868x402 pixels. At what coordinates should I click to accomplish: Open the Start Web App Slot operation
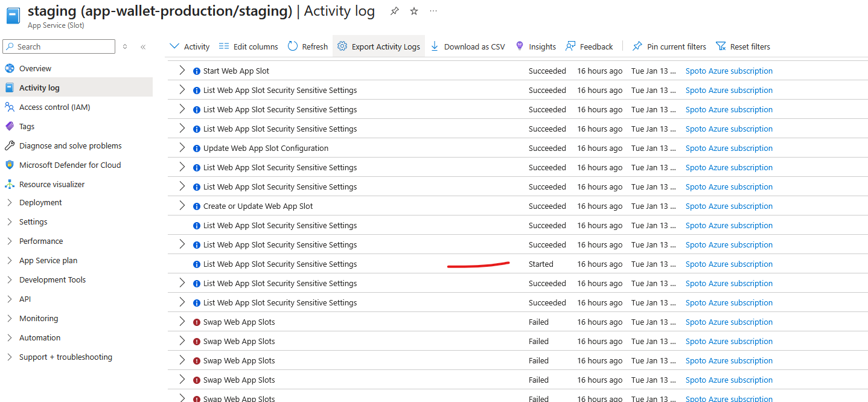236,71
